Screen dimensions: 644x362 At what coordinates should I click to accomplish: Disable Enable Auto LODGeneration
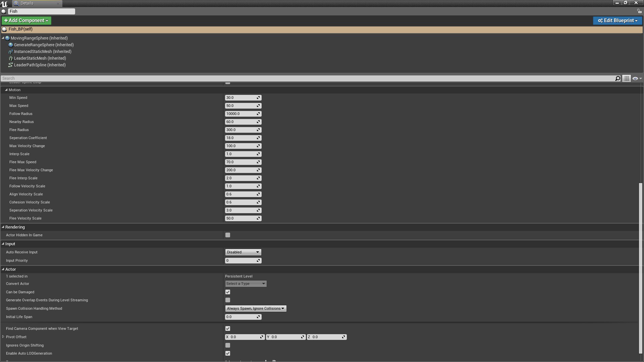(x=228, y=353)
